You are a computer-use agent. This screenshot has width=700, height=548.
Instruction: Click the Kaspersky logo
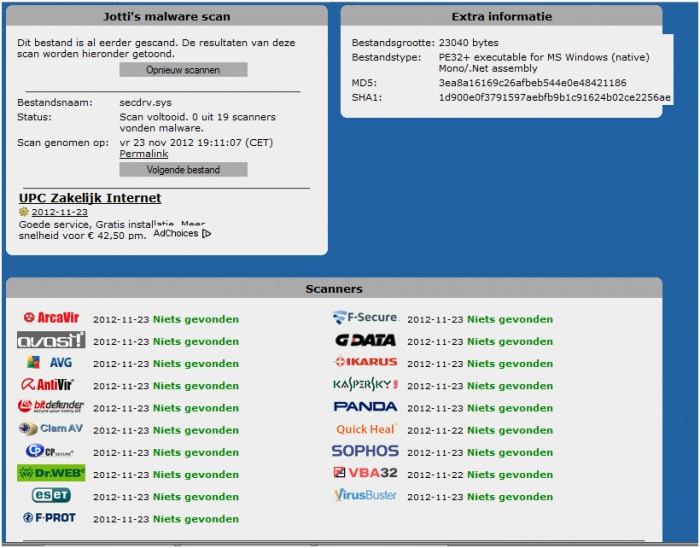pyautogui.click(x=366, y=384)
